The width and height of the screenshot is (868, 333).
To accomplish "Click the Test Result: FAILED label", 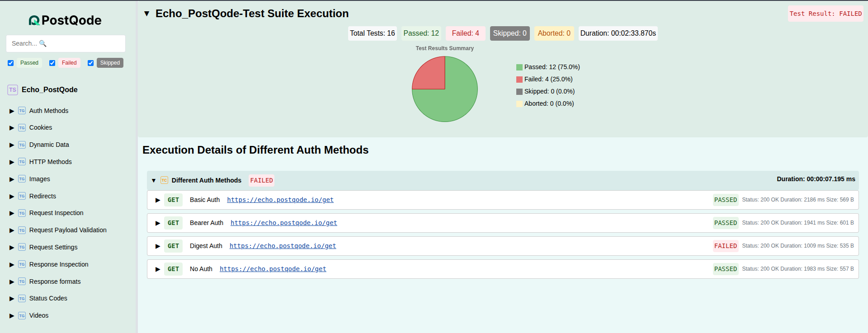I will pyautogui.click(x=826, y=14).
